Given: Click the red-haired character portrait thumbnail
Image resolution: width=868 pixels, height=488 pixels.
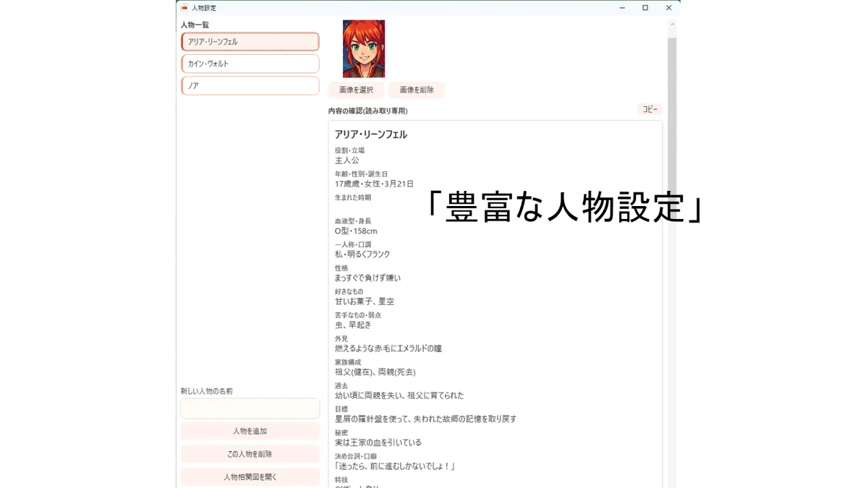Looking at the screenshot, I should click(x=364, y=48).
